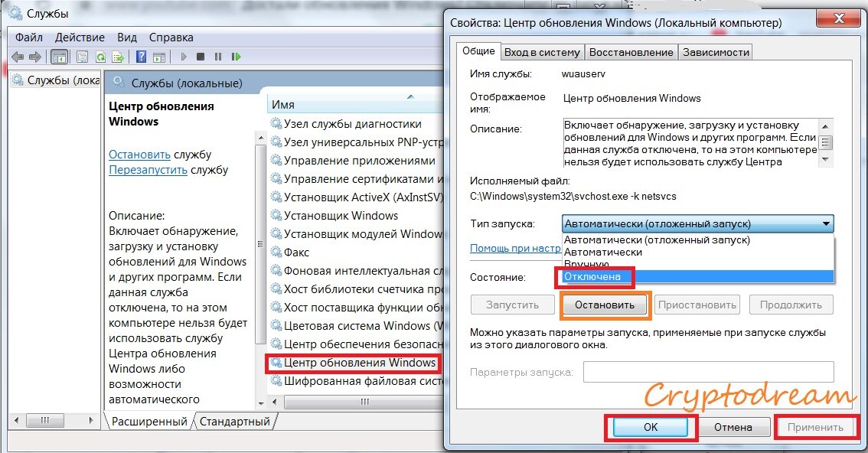Click the Применить button
Screen dimensions: 868x453
point(815,427)
